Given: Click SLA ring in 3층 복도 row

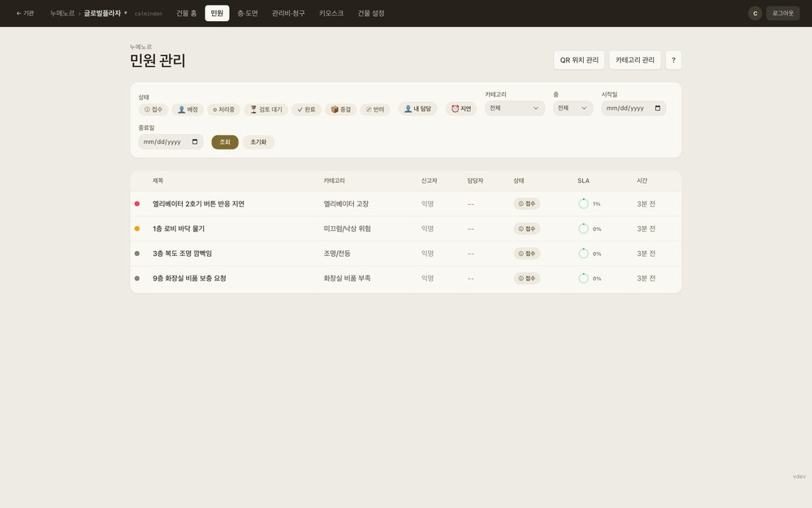Looking at the screenshot, I should pyautogui.click(x=583, y=254).
